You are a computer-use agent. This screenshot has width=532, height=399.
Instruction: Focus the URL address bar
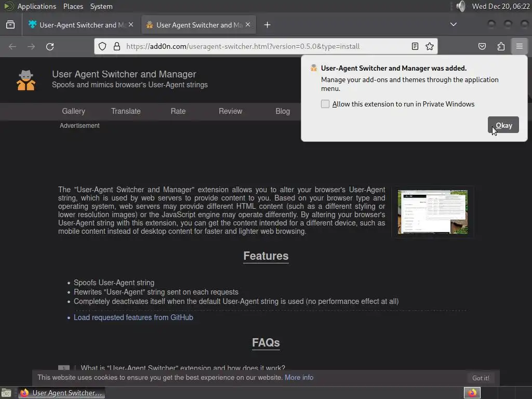[266, 46]
